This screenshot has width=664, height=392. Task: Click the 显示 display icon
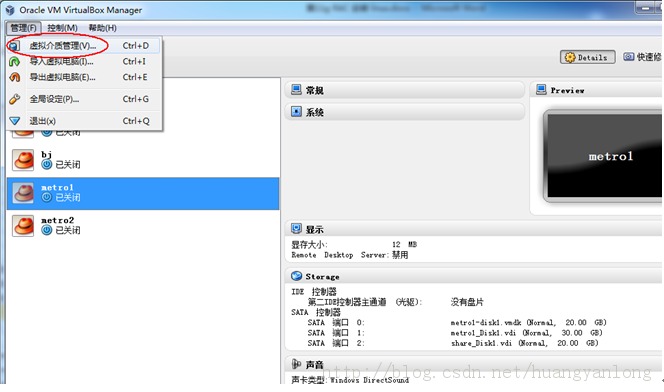coord(296,229)
